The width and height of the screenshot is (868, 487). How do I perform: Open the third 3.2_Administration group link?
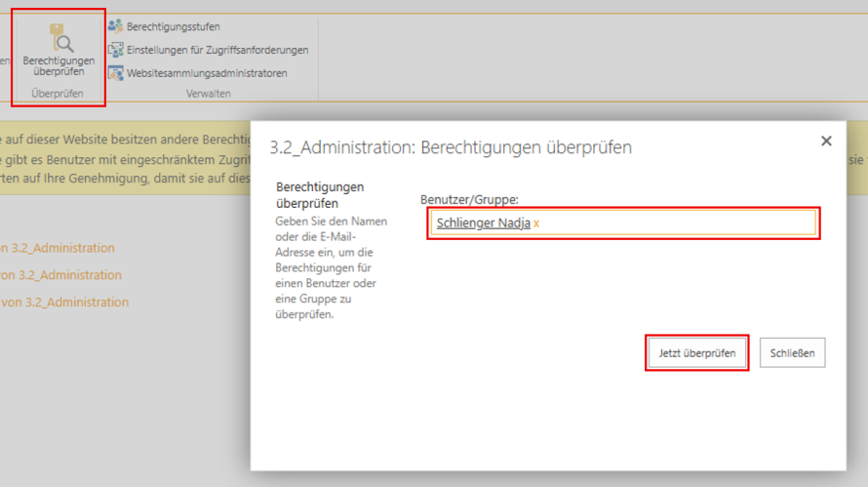coord(64,302)
